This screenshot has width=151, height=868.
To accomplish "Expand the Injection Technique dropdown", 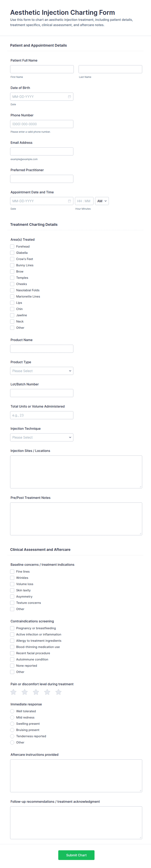I will (42, 437).
